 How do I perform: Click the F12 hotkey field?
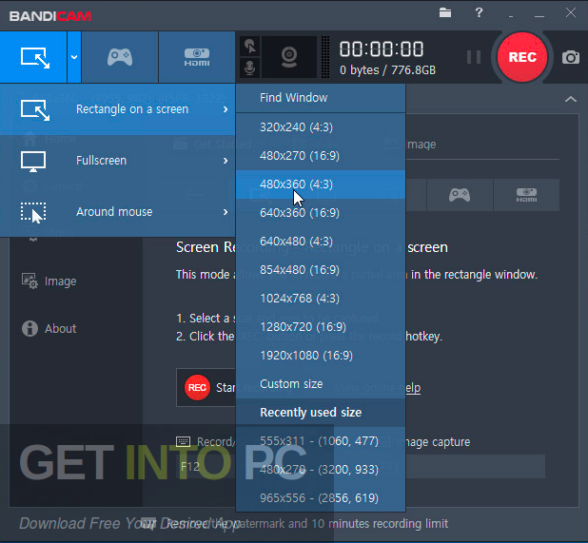tap(206, 467)
